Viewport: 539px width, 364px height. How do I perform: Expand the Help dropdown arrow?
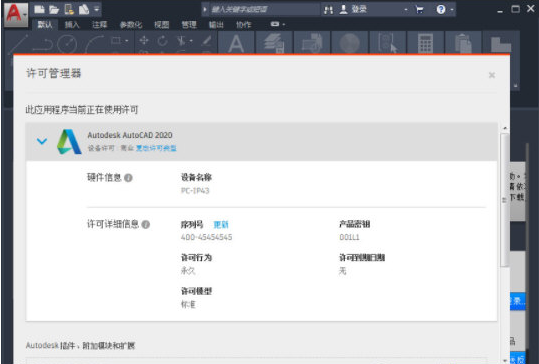click(x=452, y=10)
